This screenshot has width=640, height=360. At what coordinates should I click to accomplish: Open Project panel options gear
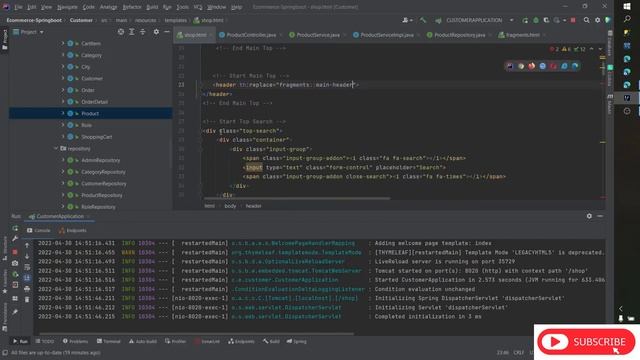[x=156, y=31]
